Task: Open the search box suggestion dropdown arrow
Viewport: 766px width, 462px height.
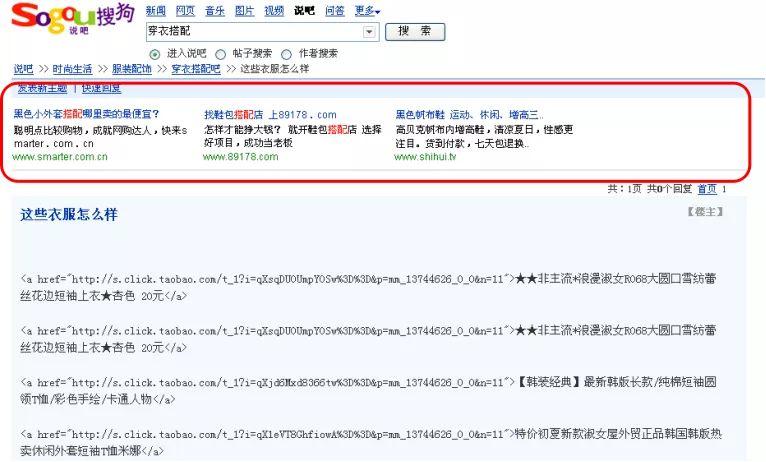Action: point(369,32)
